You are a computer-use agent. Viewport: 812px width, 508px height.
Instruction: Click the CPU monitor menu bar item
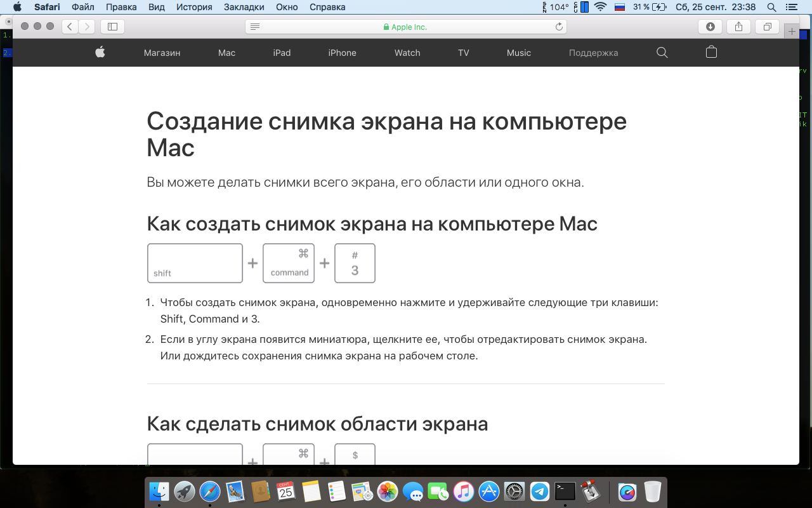[x=581, y=7]
